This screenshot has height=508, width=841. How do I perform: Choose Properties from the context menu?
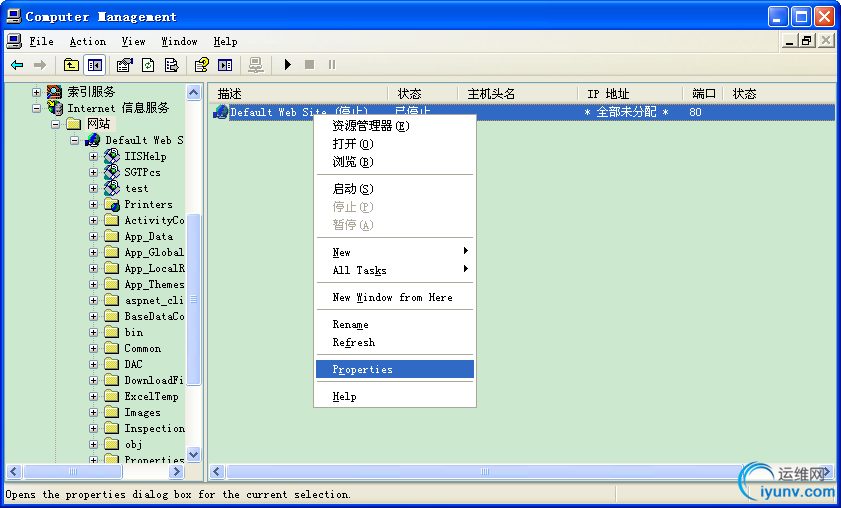pos(395,369)
